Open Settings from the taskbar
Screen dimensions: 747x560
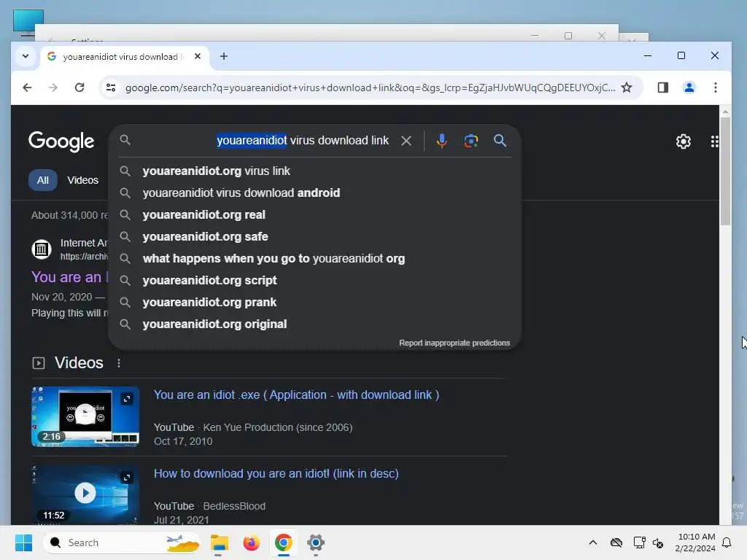pos(315,542)
